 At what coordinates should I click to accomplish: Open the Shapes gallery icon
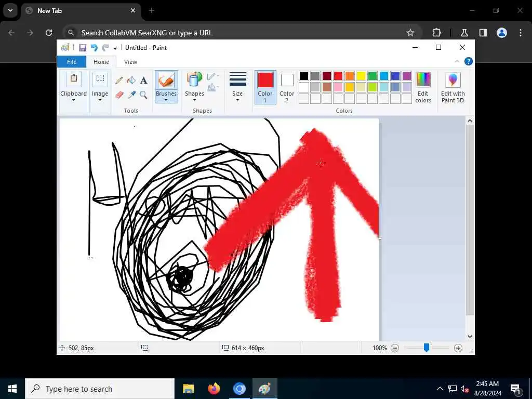coord(194,80)
